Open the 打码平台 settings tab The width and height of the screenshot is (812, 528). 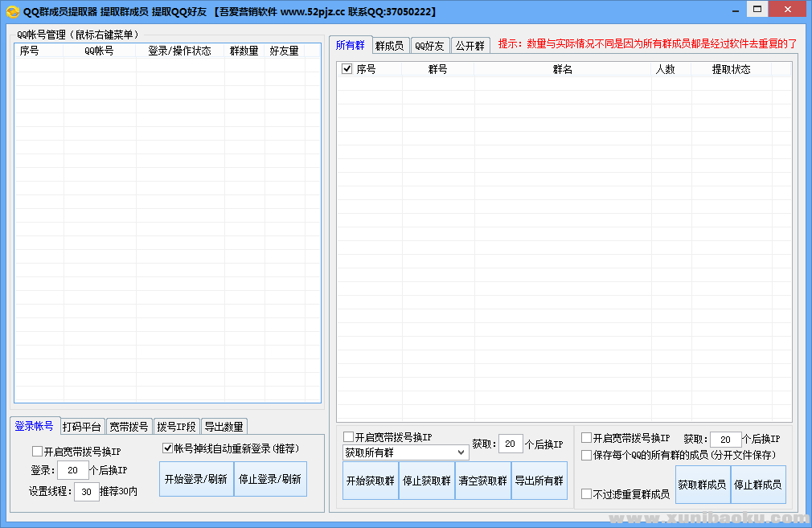tap(81, 427)
